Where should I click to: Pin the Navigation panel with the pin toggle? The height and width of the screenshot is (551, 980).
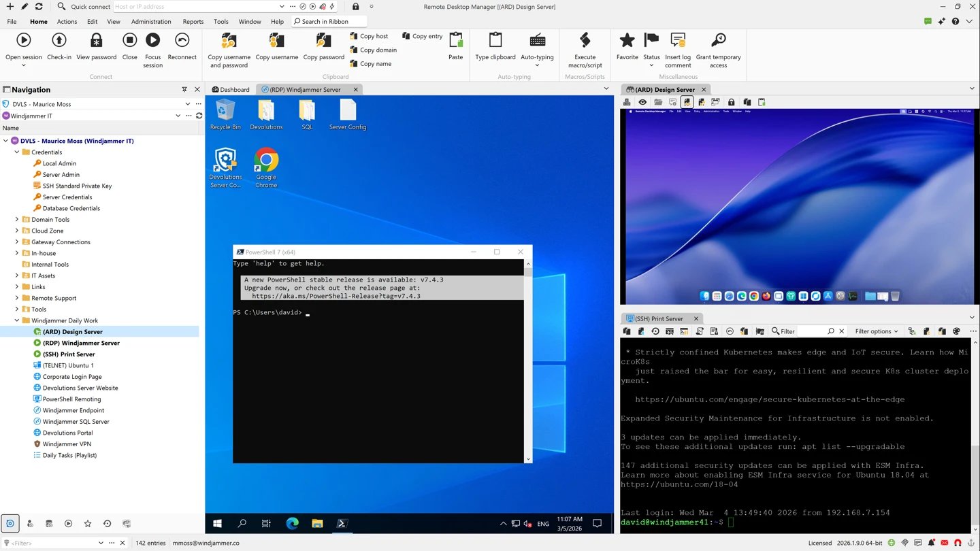tap(184, 89)
